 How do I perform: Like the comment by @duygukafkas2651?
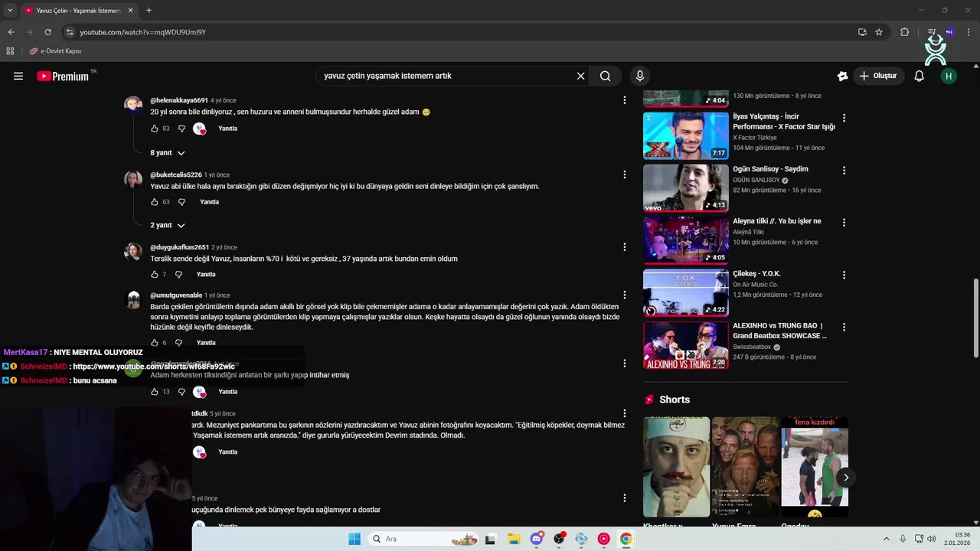155,274
